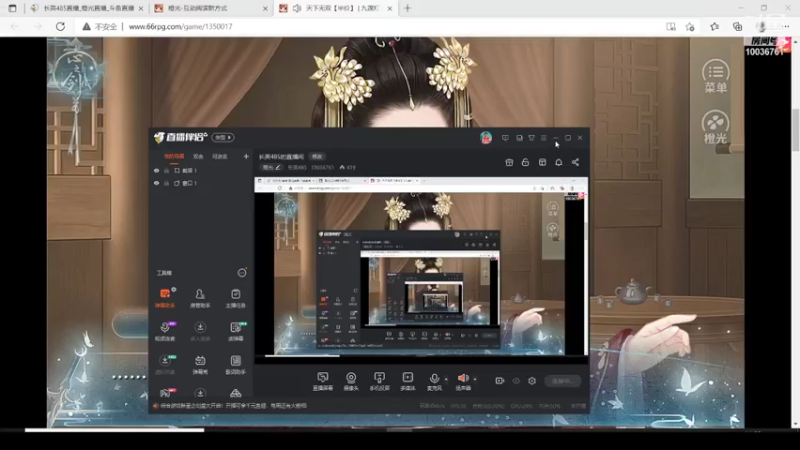Image resolution: width=800 pixels, height=450 pixels.
Task: Click the record video camera icon
Action: (x=499, y=381)
